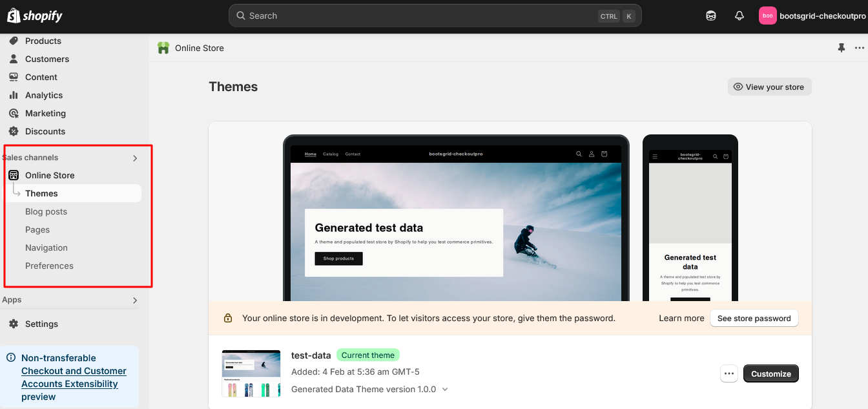The width and height of the screenshot is (868, 409).
Task: Open Navigation under Online Store
Action: [46, 247]
